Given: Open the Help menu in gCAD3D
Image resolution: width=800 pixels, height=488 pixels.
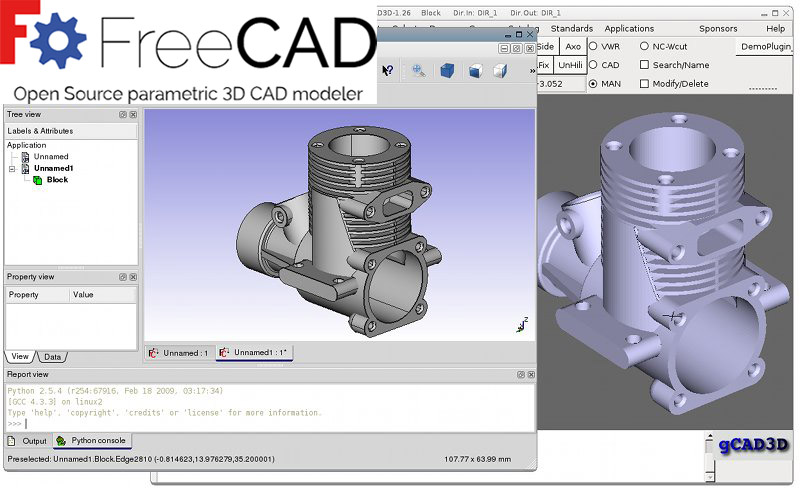Looking at the screenshot, I should (775, 29).
